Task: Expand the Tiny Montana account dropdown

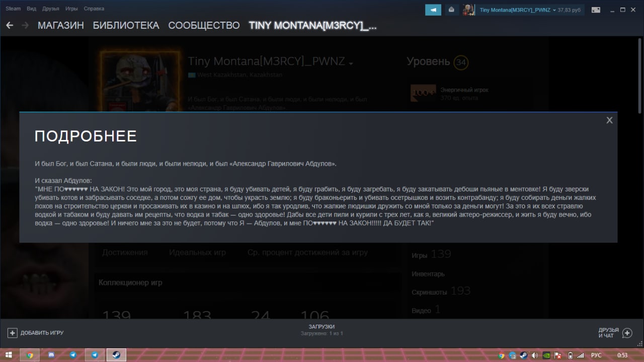Action: click(x=518, y=10)
